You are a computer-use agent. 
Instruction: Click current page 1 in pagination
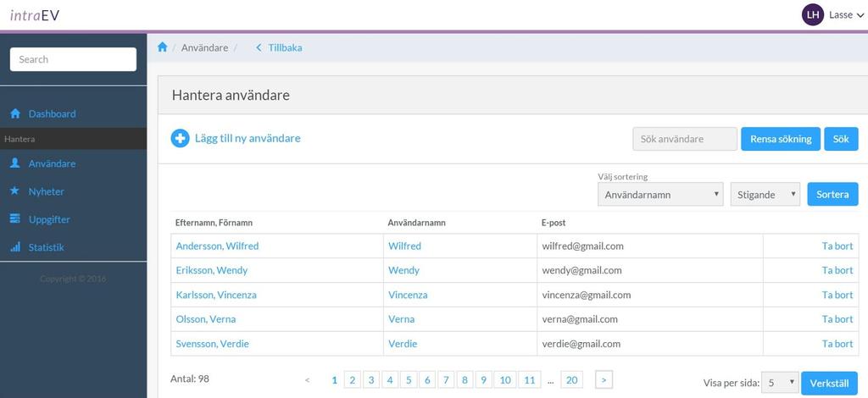point(334,379)
